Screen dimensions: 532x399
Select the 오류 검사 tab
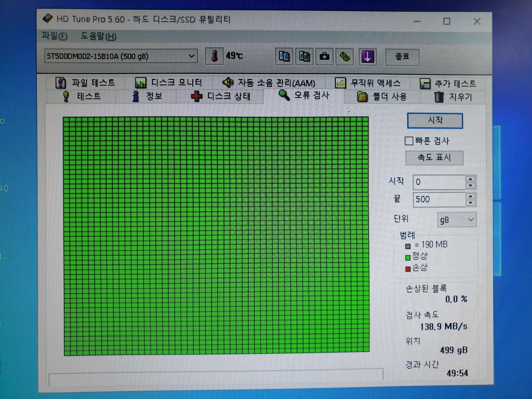point(304,95)
